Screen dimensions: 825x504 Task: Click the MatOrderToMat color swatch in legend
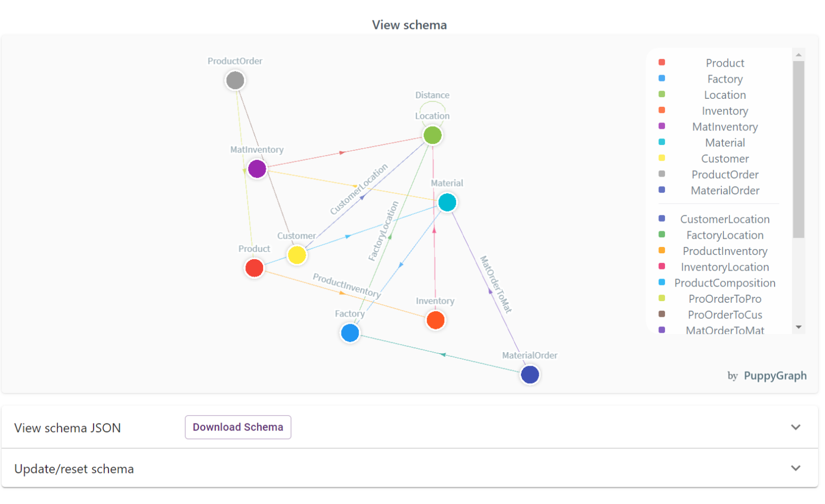(662, 330)
